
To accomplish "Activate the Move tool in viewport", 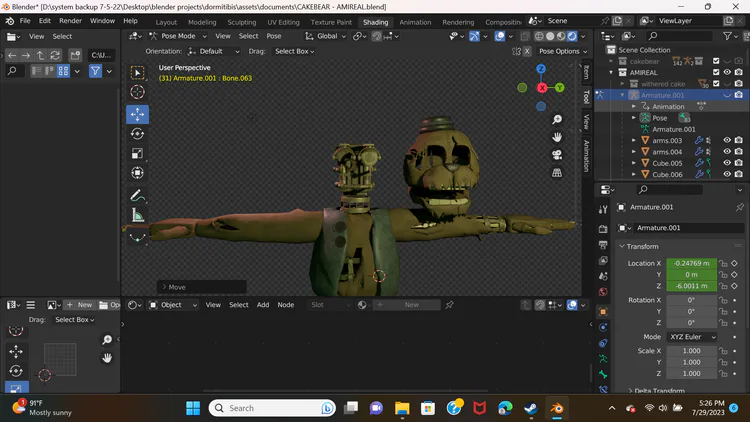I will [x=137, y=114].
